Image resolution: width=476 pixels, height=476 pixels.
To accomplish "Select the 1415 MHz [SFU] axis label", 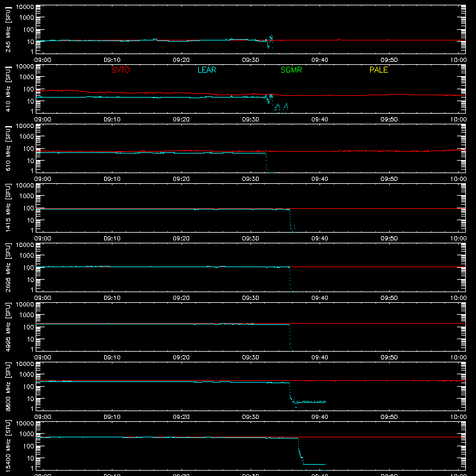I will [x=8, y=208].
